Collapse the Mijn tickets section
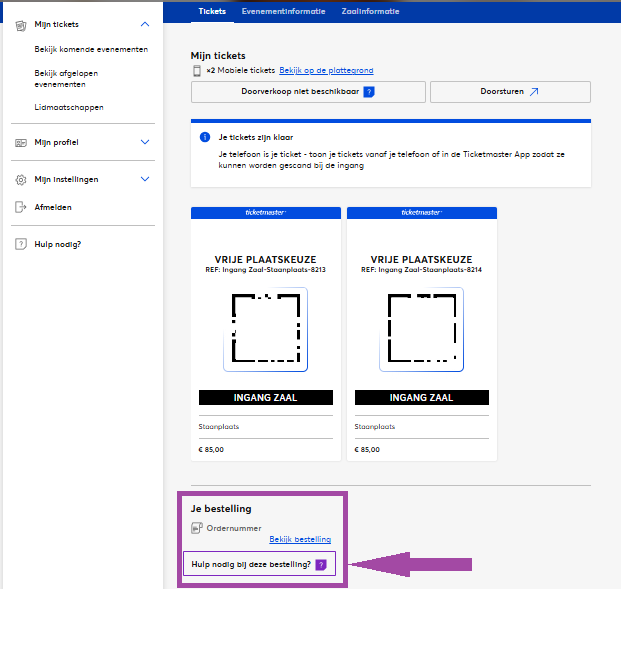The height and width of the screenshot is (648, 634). tap(145, 24)
